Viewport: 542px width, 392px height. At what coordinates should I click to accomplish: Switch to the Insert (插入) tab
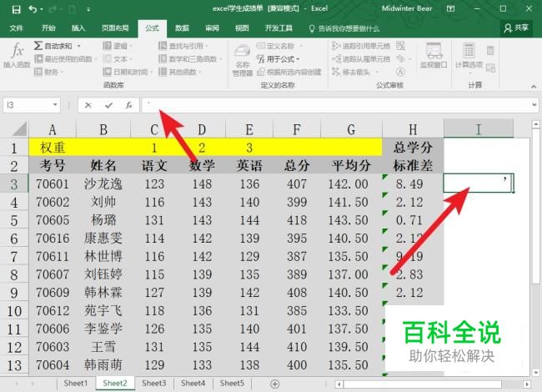point(78,28)
